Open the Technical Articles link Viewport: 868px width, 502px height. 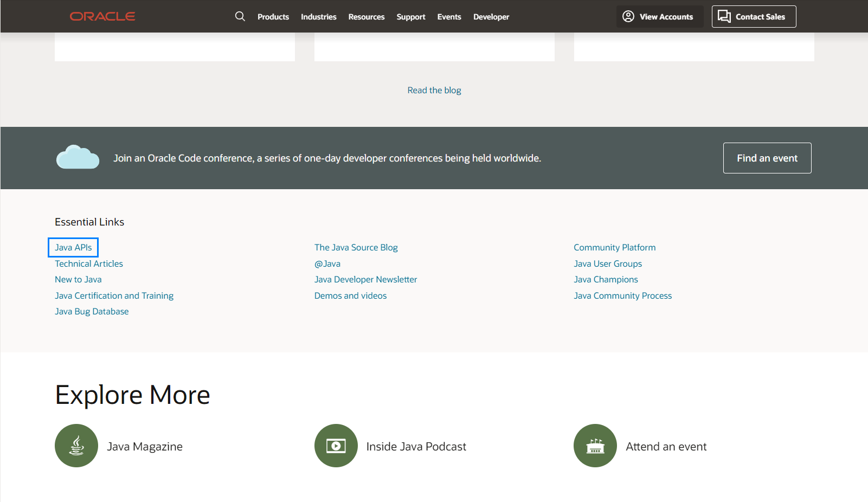click(89, 263)
